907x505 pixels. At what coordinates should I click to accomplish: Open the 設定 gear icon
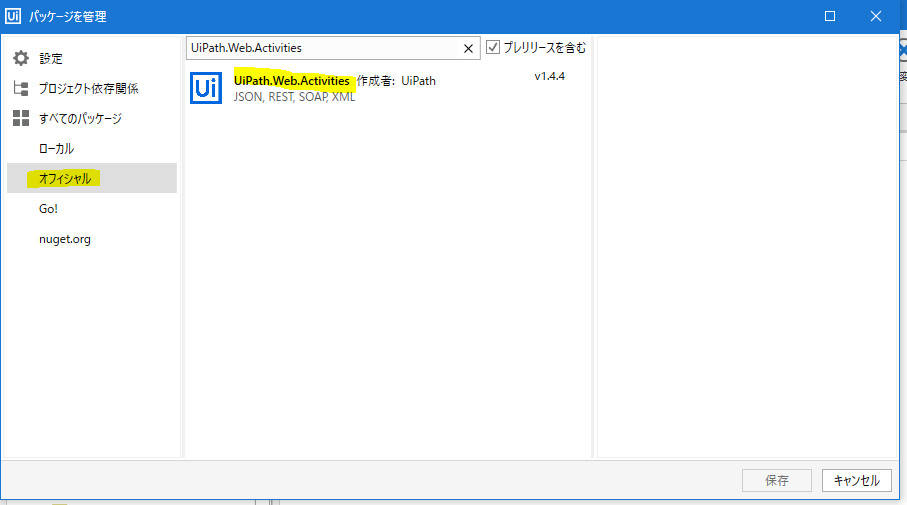pos(21,58)
